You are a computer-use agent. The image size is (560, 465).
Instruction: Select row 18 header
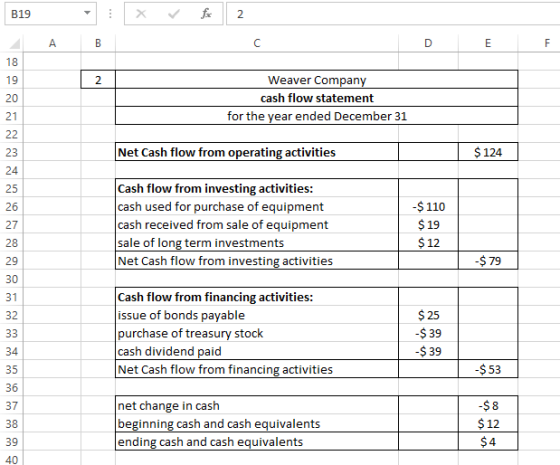pyautogui.click(x=12, y=62)
